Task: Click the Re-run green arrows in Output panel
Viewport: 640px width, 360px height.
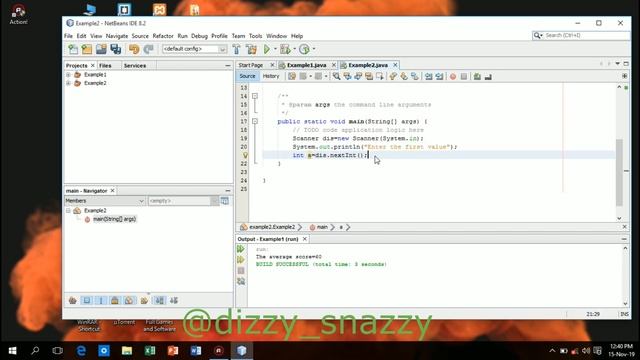Action: click(241, 249)
